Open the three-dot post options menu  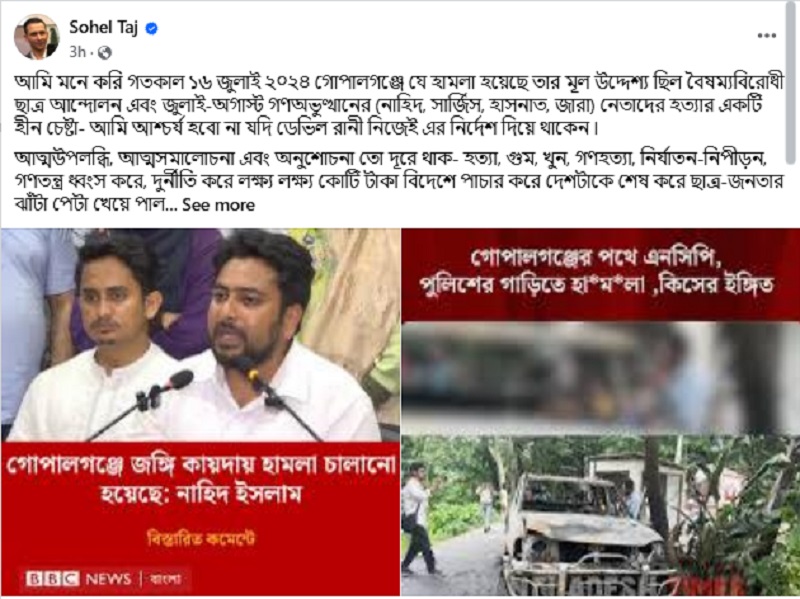[x=766, y=35]
